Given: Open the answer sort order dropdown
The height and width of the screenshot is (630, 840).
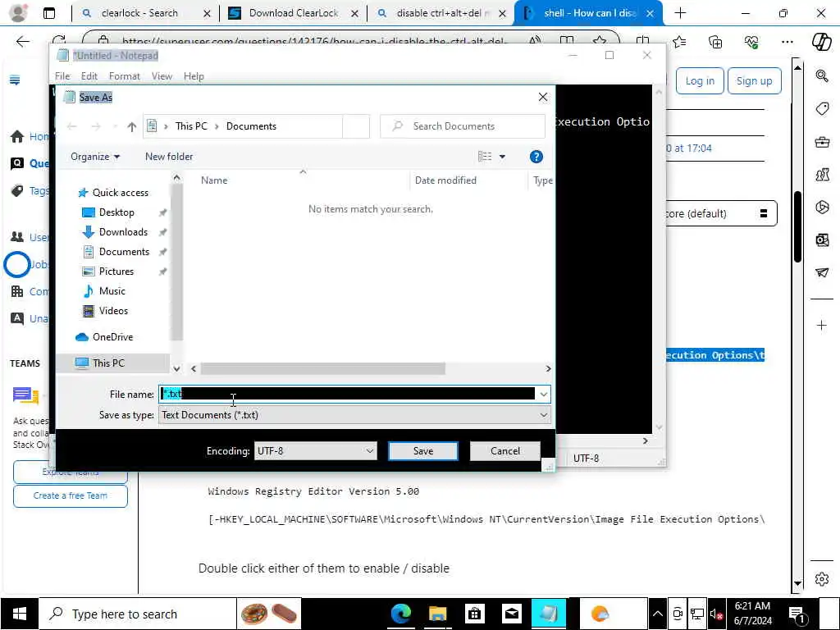Looking at the screenshot, I should [720, 214].
